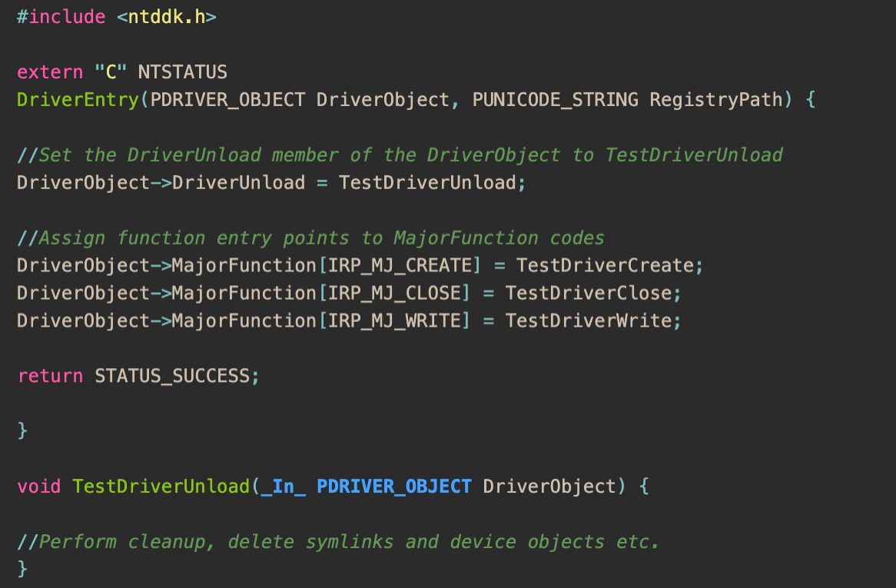Image resolution: width=896 pixels, height=588 pixels.
Task: Click the TestDriverCreate identifier
Action: (605, 266)
